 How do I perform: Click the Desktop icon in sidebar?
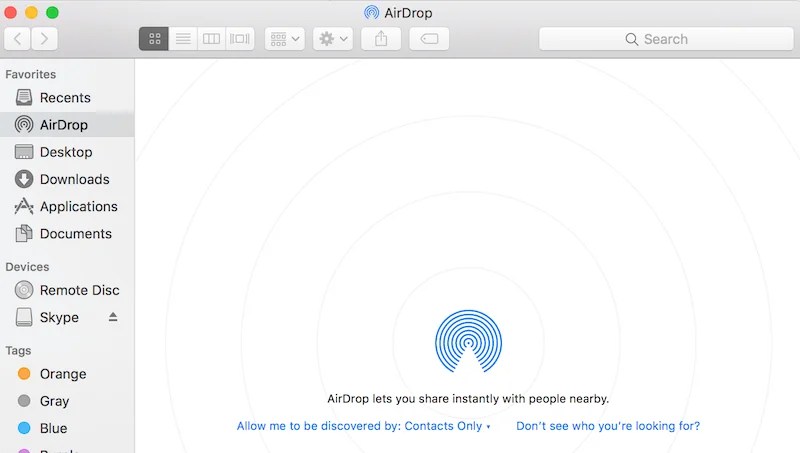click(24, 152)
